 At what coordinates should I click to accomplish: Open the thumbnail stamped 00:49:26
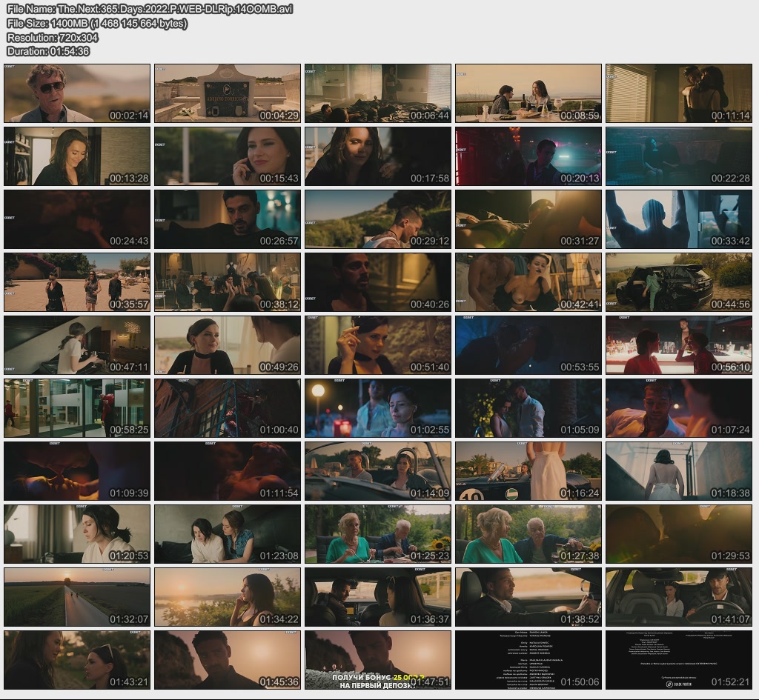(x=228, y=345)
